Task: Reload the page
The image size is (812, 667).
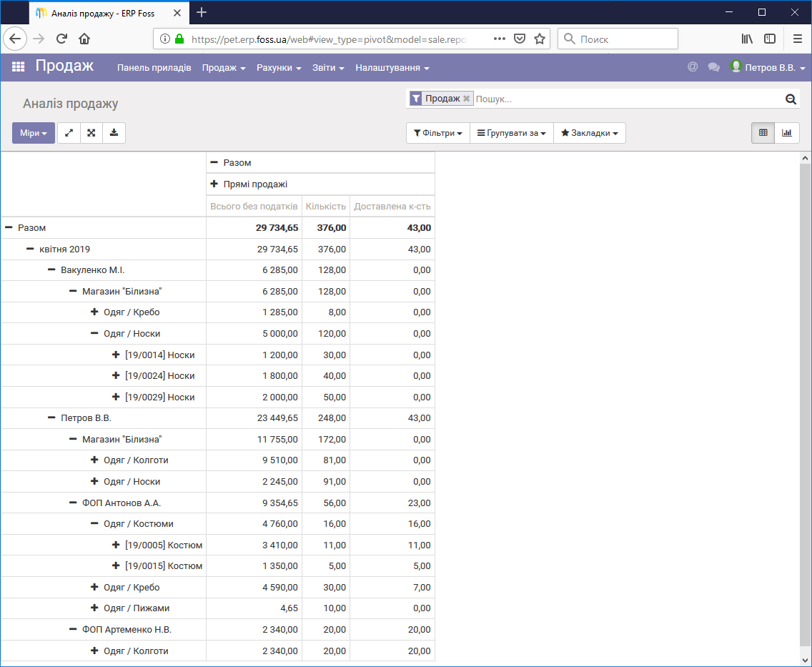Action: [x=61, y=39]
